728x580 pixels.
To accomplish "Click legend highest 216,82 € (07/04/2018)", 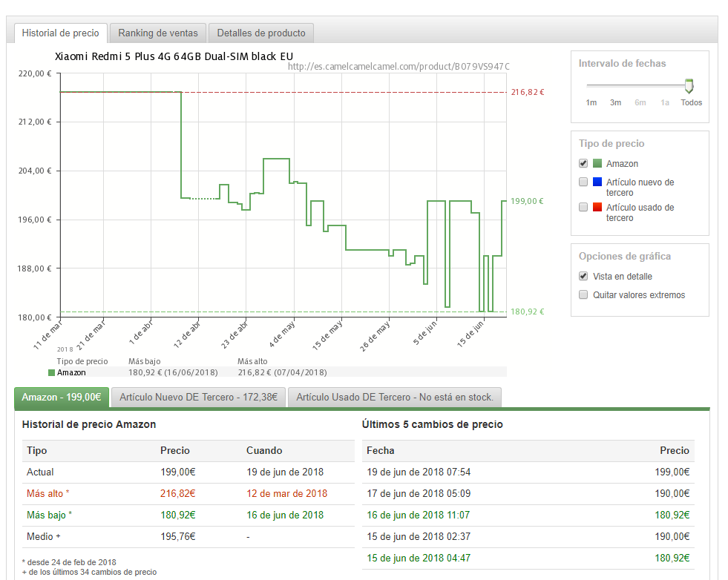I will tap(282, 372).
